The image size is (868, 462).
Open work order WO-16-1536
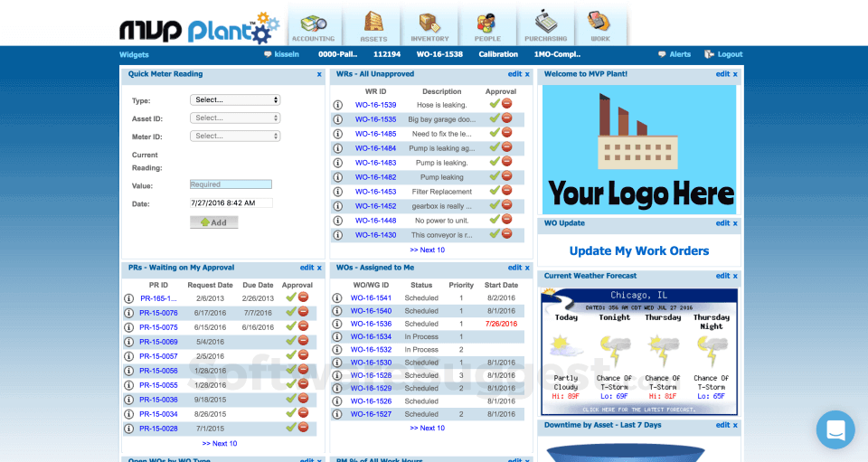tap(371, 324)
